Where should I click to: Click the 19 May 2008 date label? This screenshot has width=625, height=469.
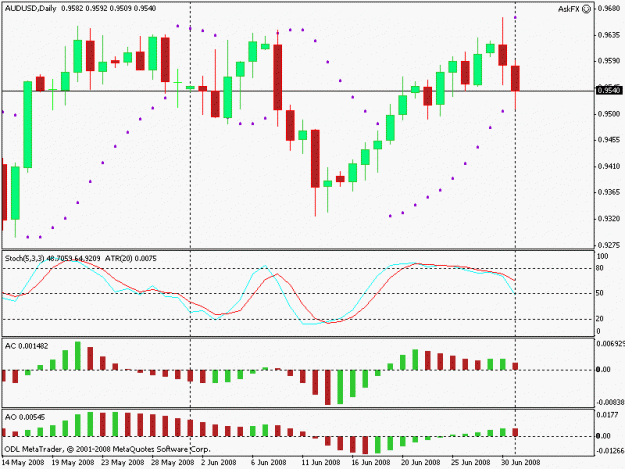[73, 463]
